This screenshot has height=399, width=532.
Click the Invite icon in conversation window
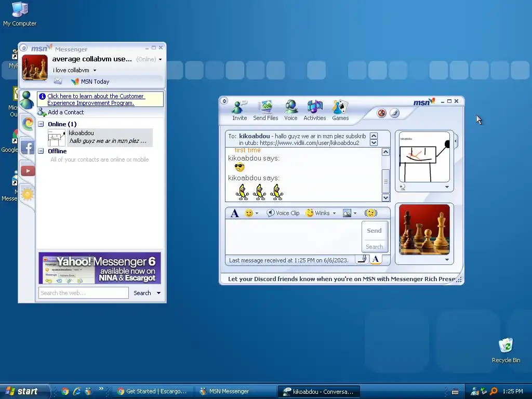239,110
